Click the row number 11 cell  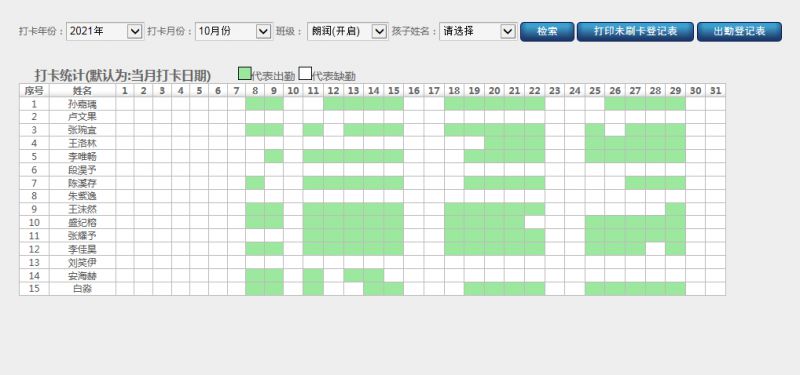(34, 236)
